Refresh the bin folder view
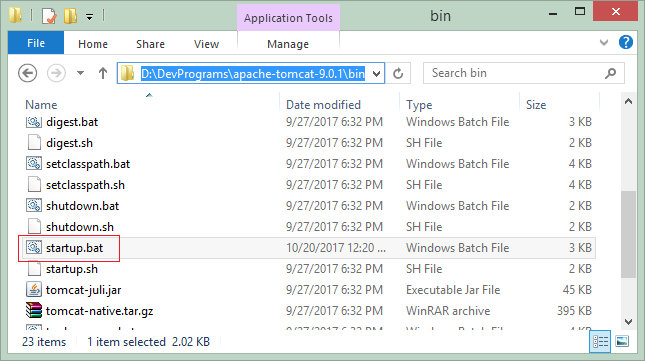The image size is (645, 361). [x=398, y=74]
